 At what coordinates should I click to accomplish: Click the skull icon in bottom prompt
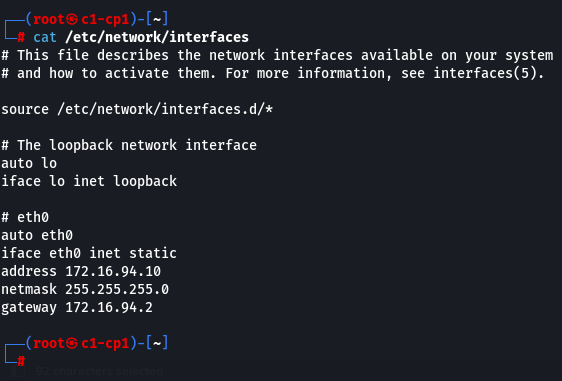(72, 343)
